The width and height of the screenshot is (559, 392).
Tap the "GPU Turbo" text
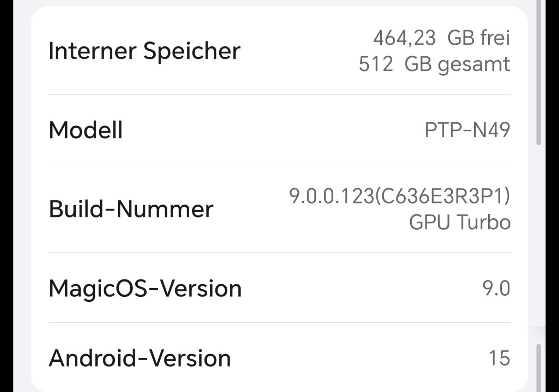(459, 223)
